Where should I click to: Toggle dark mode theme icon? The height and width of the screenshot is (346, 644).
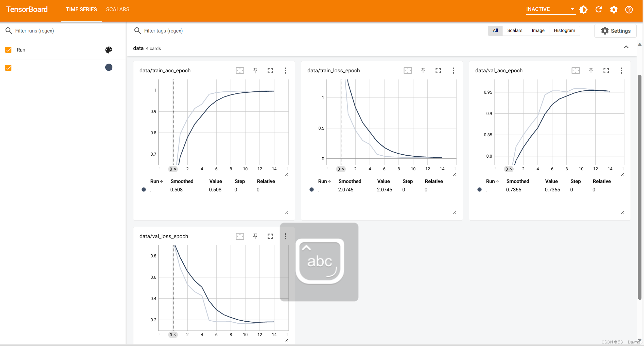(x=583, y=10)
